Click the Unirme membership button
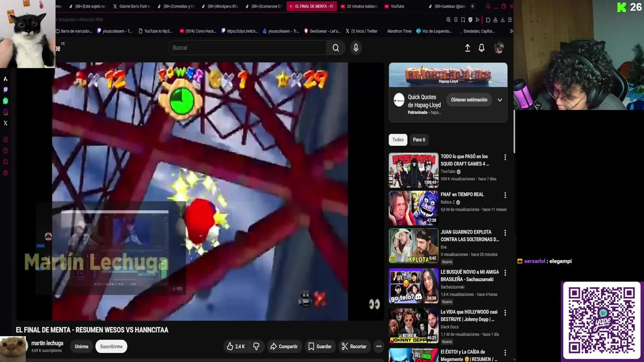 (82, 346)
